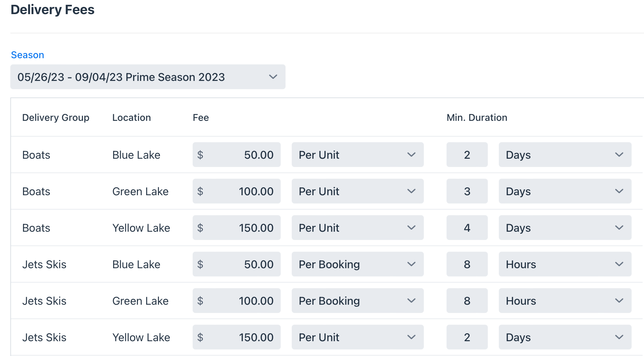
Task: Open Hours dropdown for Jets Skis Green Lake
Action: tap(565, 301)
